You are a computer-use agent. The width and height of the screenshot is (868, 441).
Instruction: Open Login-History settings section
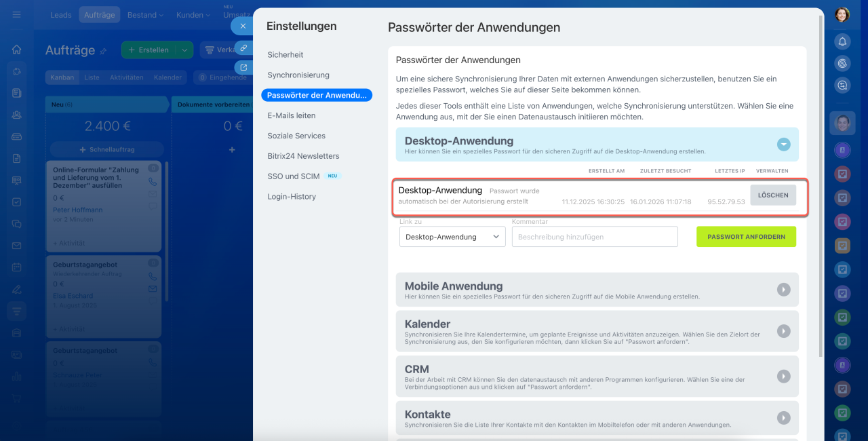292,196
